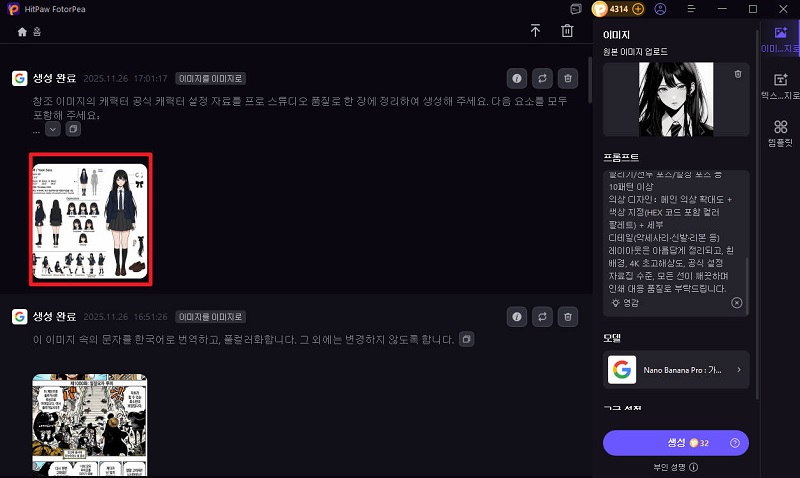This screenshot has width=800, height=478.
Task: Copy the Korean translation prompt text
Action: coord(466,339)
